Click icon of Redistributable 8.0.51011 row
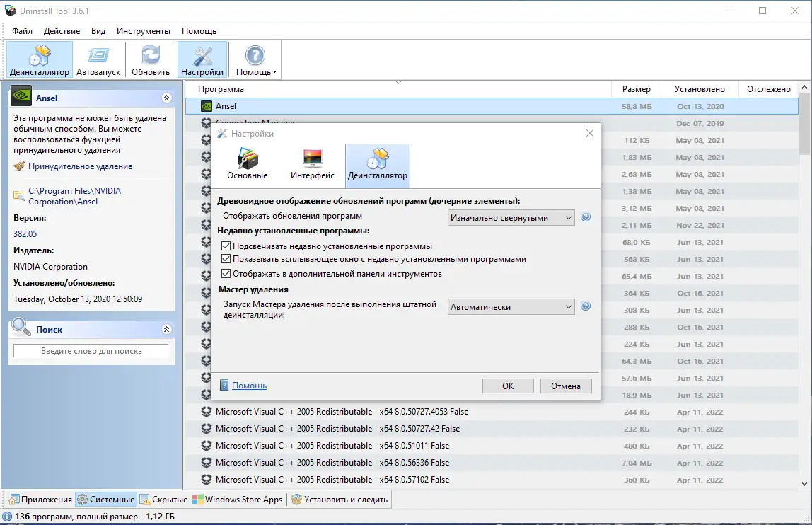The image size is (812, 525). coord(207,446)
